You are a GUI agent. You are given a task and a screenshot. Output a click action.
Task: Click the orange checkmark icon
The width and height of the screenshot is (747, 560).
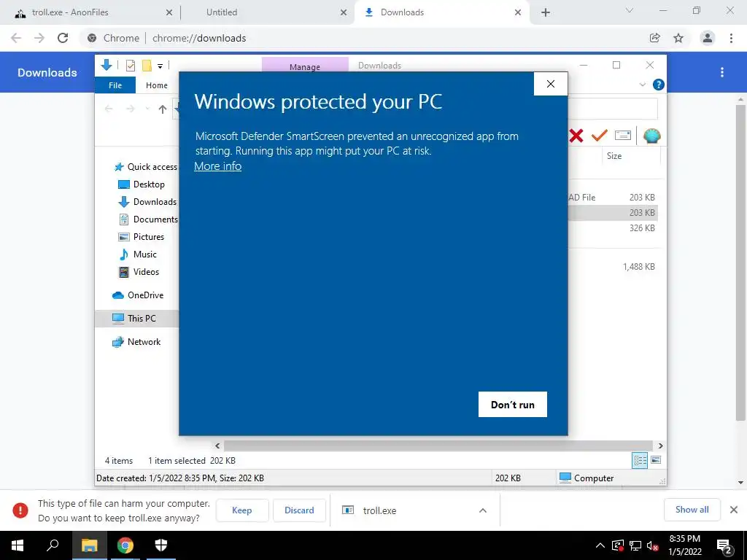(600, 136)
